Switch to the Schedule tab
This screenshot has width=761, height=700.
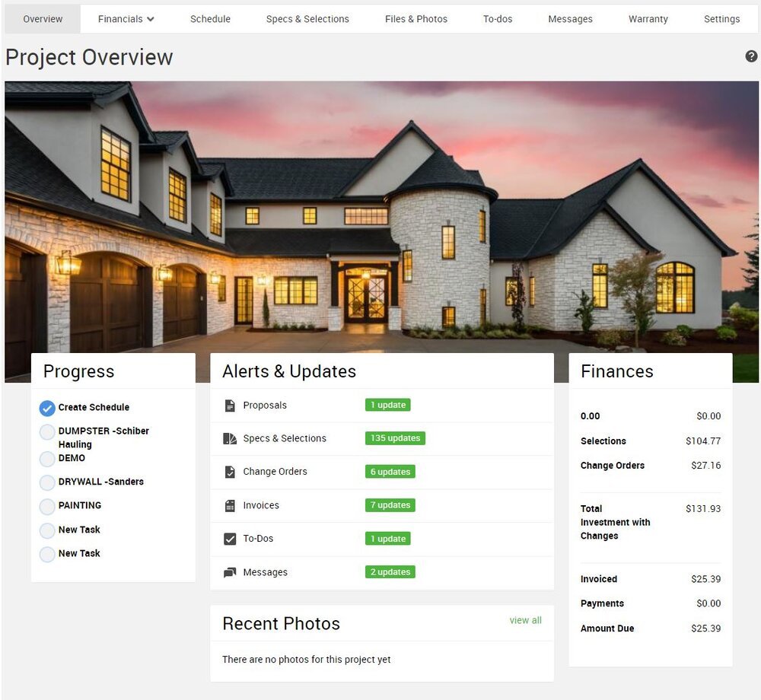(210, 18)
